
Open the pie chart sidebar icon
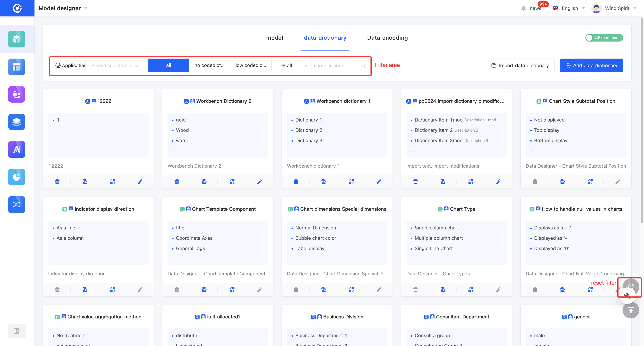coord(16,177)
